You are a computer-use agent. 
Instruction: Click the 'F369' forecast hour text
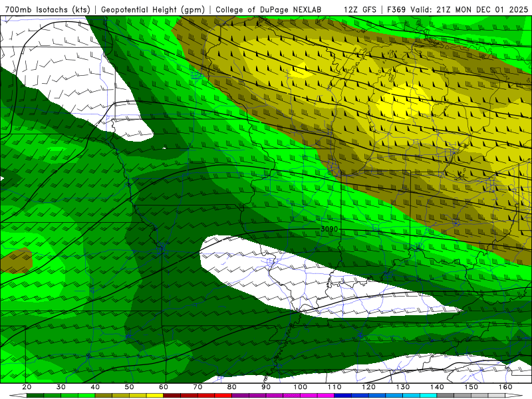coord(396,10)
